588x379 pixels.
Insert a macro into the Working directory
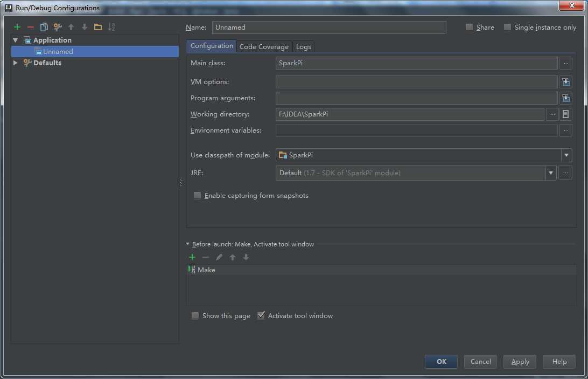click(565, 114)
